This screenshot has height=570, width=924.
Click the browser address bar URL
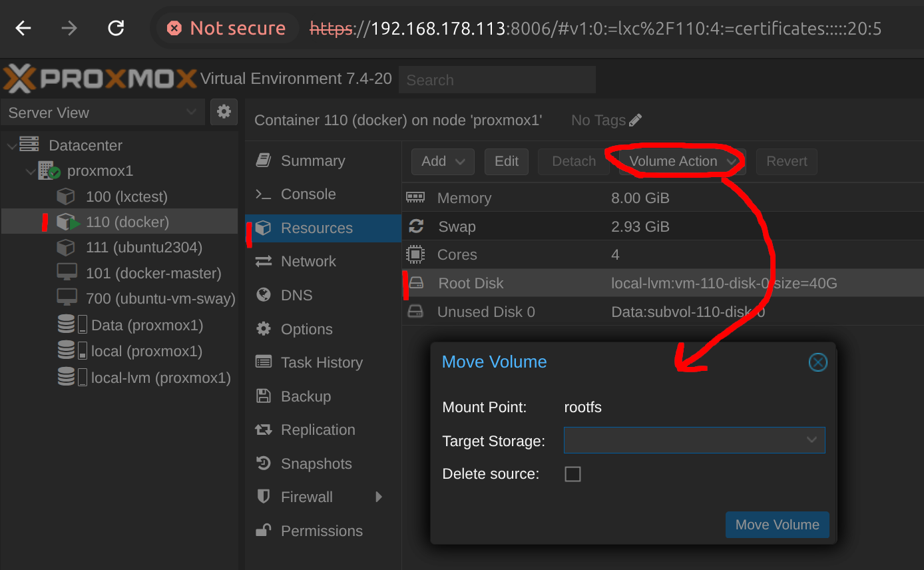tap(596, 29)
